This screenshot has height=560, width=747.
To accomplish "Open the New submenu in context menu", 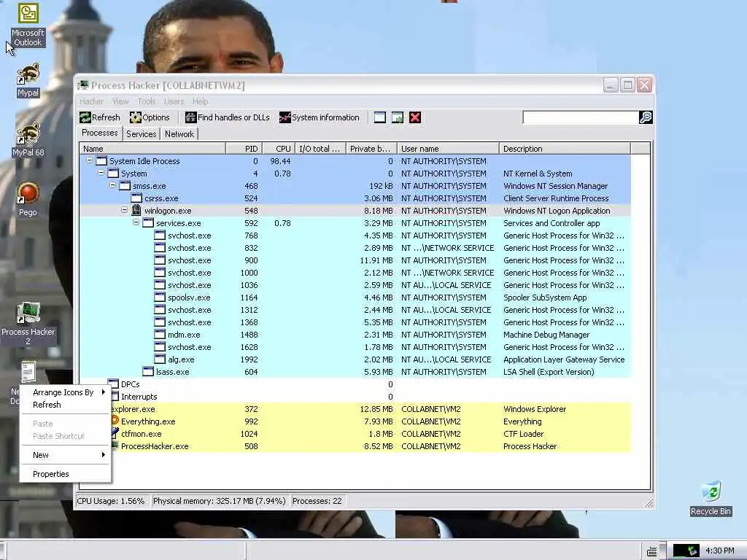I will tap(65, 455).
